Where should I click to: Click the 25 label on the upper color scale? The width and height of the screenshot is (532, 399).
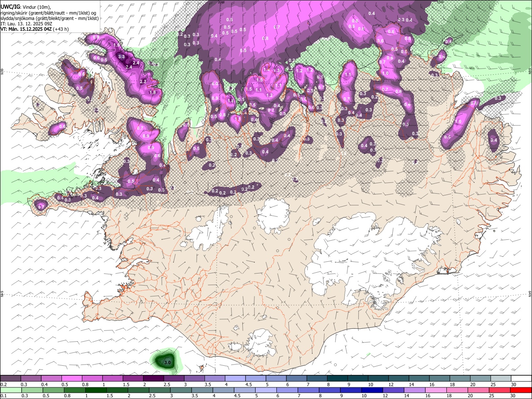tap(493, 384)
